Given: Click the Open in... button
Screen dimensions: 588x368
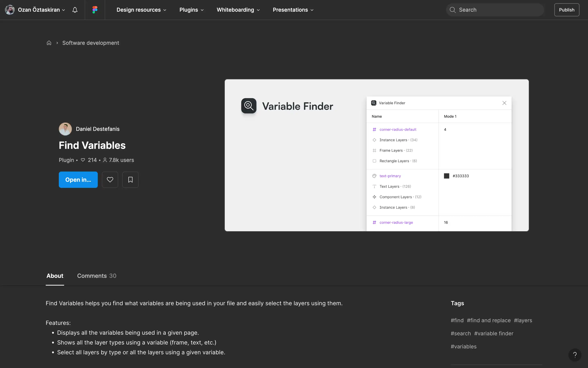Looking at the screenshot, I should point(78,180).
